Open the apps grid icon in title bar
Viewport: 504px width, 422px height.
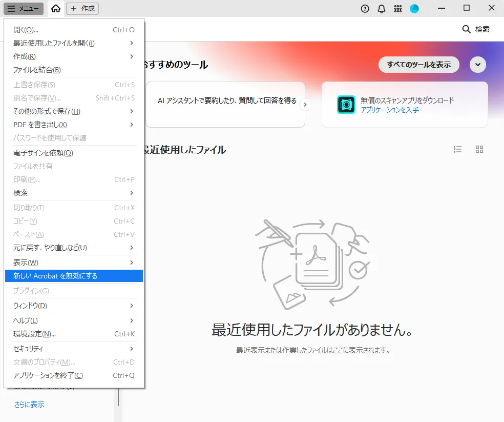click(398, 9)
